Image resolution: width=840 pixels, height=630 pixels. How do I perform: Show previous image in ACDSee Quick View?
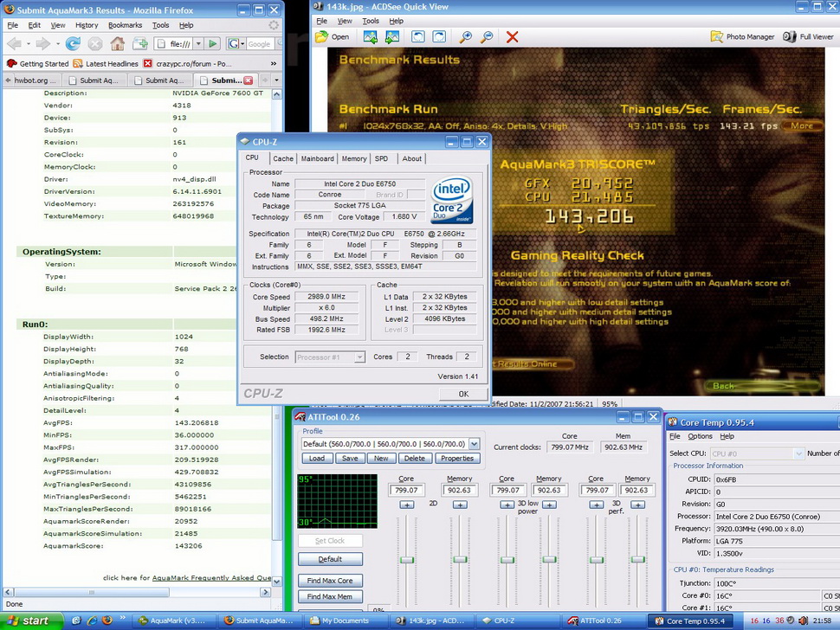coord(370,37)
